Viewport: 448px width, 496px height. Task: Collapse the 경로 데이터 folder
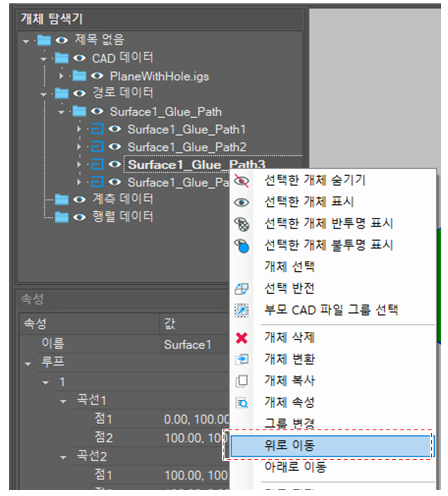click(44, 94)
